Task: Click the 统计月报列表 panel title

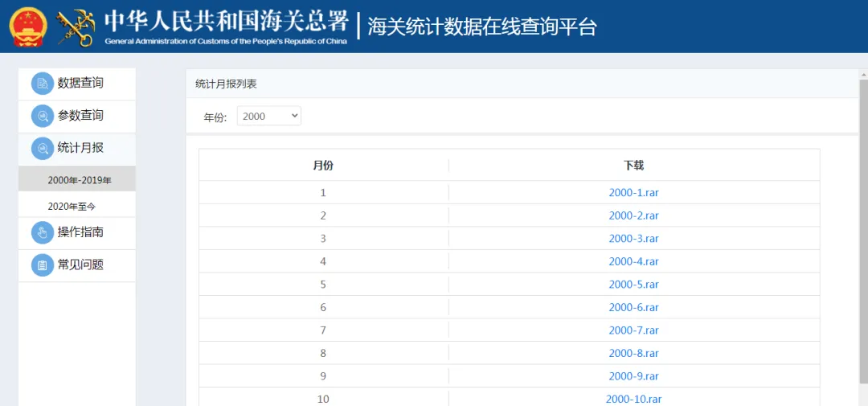Action: pos(226,84)
